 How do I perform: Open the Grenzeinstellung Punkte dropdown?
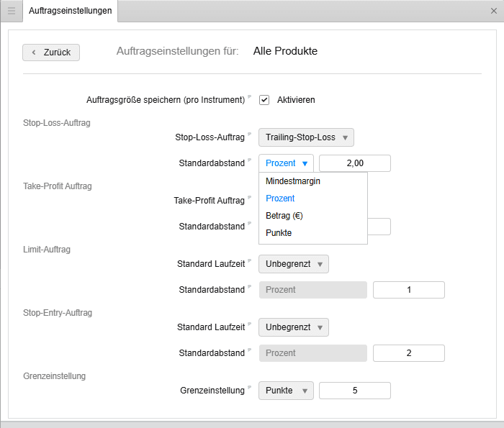tap(286, 391)
